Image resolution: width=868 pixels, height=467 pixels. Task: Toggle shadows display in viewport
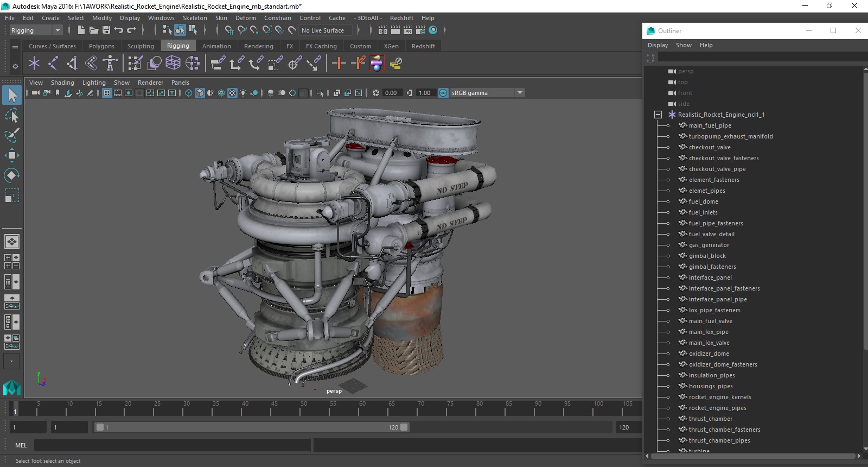point(254,93)
